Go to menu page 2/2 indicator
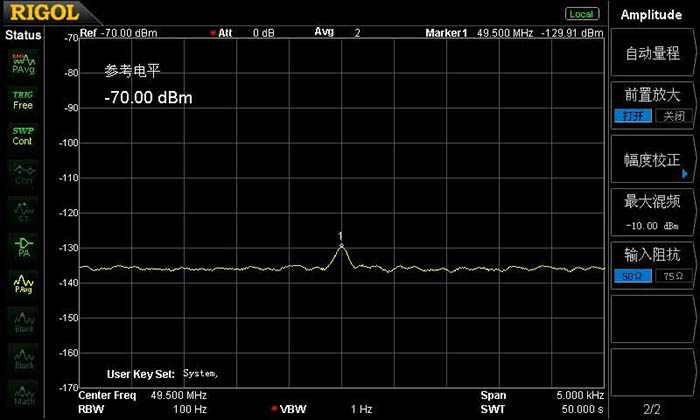The image size is (700, 420). click(x=652, y=409)
